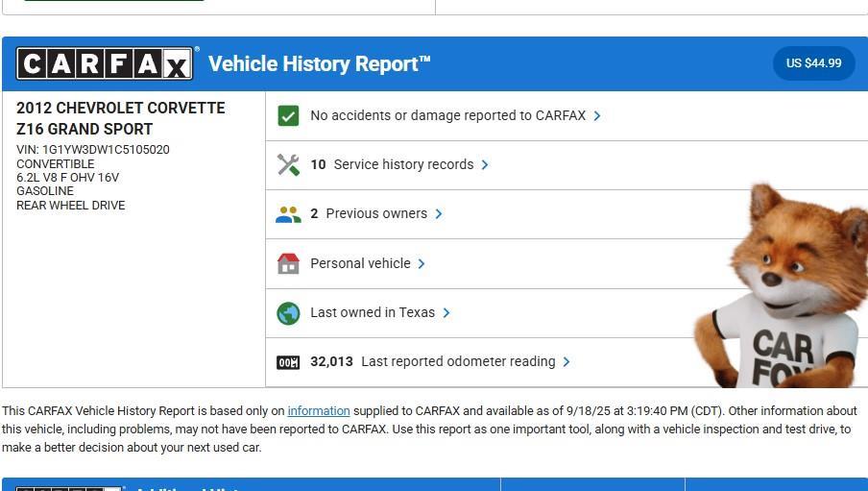Expand the no accidents reported chevron
868x491 pixels.
[x=597, y=115]
